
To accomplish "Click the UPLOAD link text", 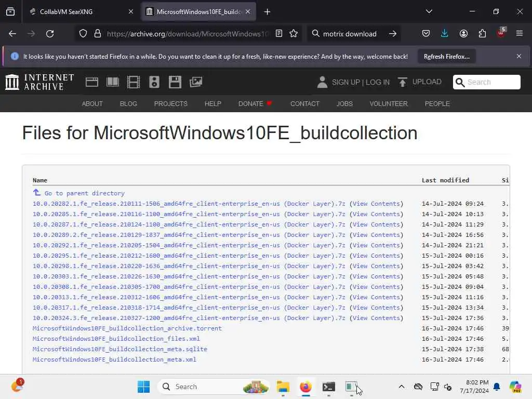I will [427, 82].
